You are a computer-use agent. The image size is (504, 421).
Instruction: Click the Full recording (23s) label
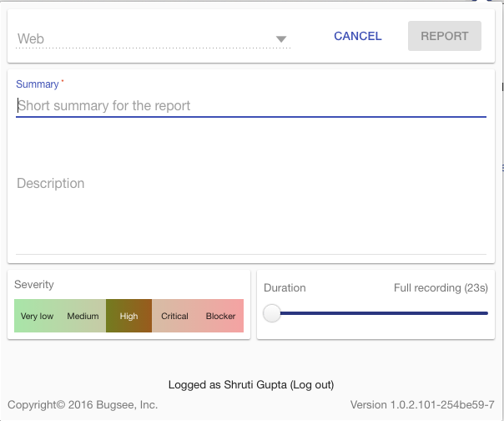click(441, 287)
